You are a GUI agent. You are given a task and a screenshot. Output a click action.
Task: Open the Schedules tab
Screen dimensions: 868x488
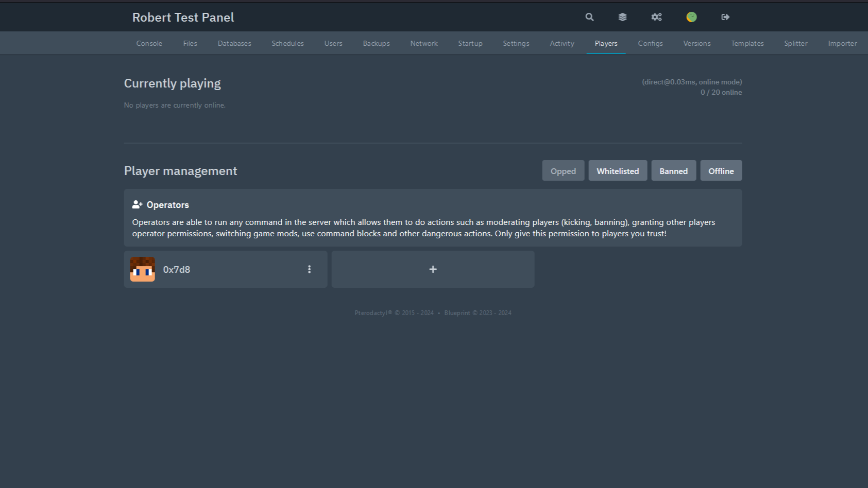[x=287, y=43]
